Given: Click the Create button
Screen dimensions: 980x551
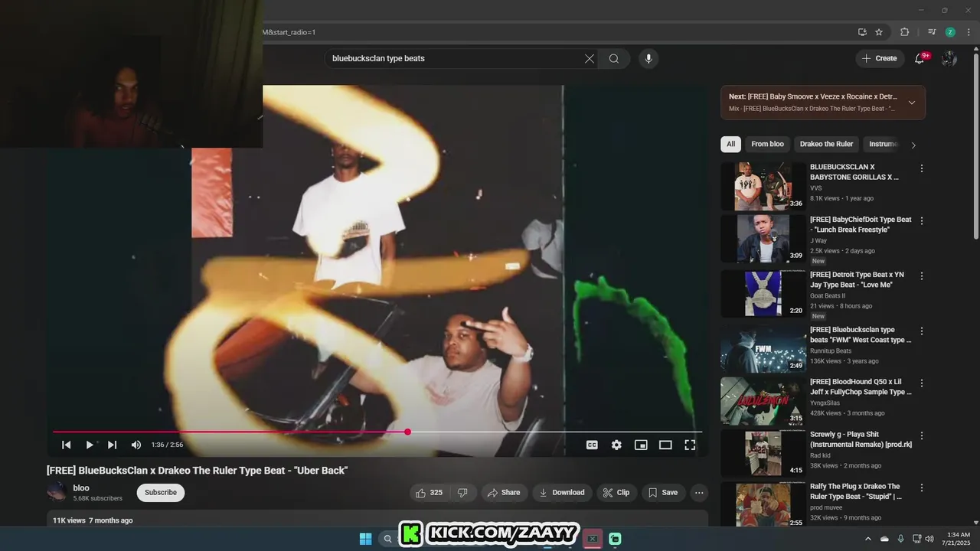Looking at the screenshot, I should tap(880, 58).
